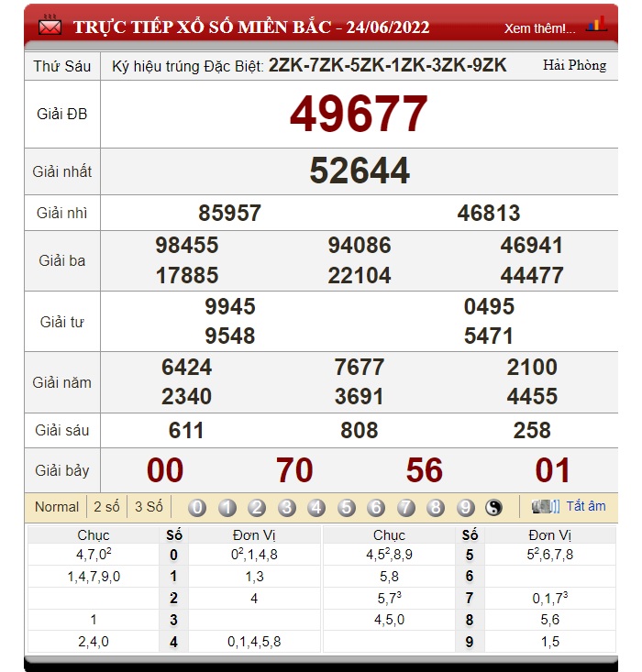Click fourth prize number 0495
Viewport: 642px width, 672px height.
[x=489, y=306]
